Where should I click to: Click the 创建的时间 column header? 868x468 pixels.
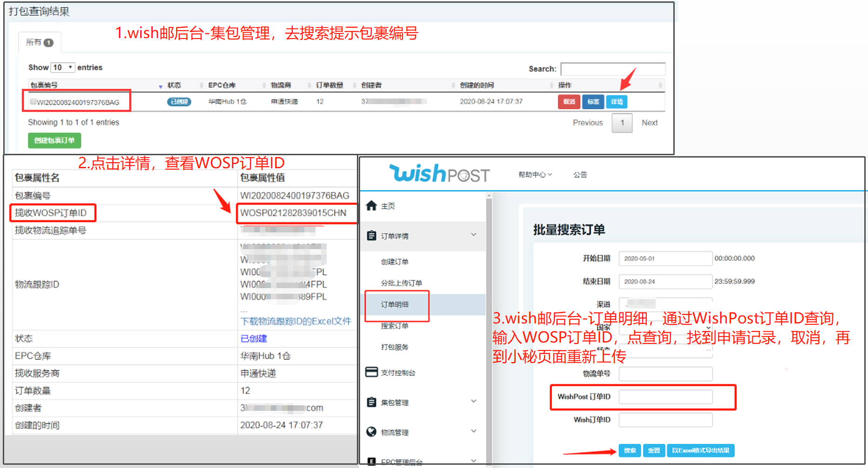477,85
